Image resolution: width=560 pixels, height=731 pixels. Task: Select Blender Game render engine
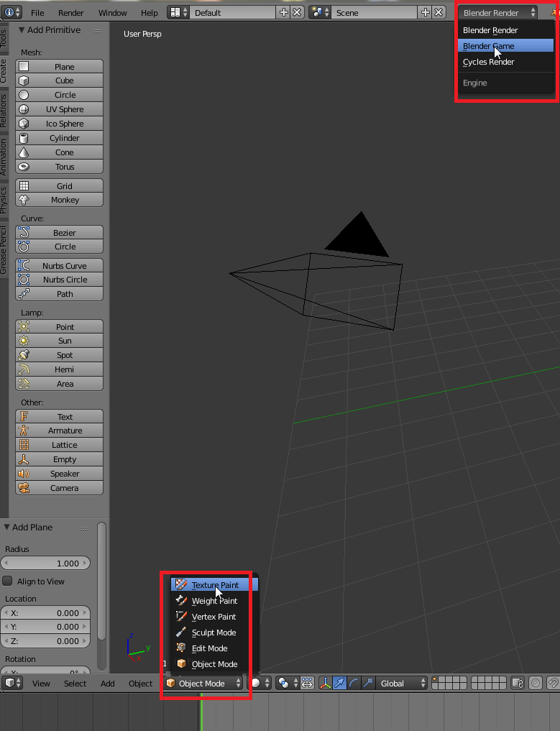(506, 46)
